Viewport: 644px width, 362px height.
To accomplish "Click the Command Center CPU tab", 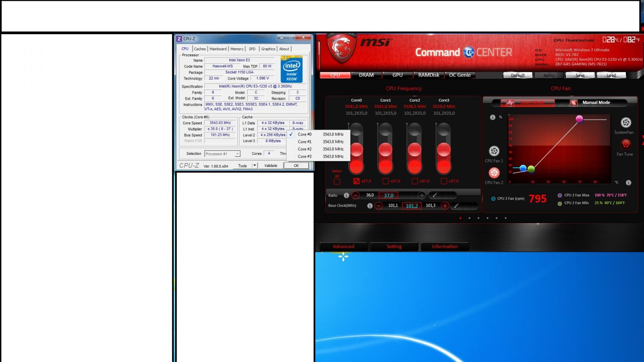I will click(x=335, y=75).
